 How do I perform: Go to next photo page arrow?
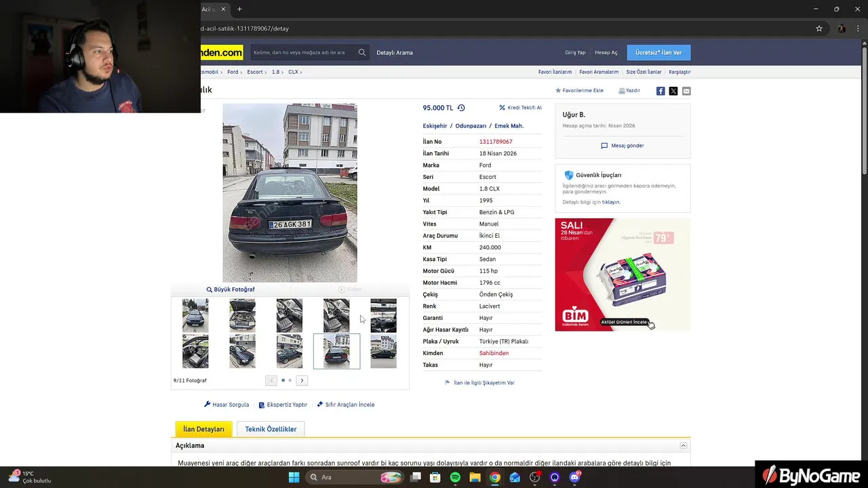click(302, 380)
